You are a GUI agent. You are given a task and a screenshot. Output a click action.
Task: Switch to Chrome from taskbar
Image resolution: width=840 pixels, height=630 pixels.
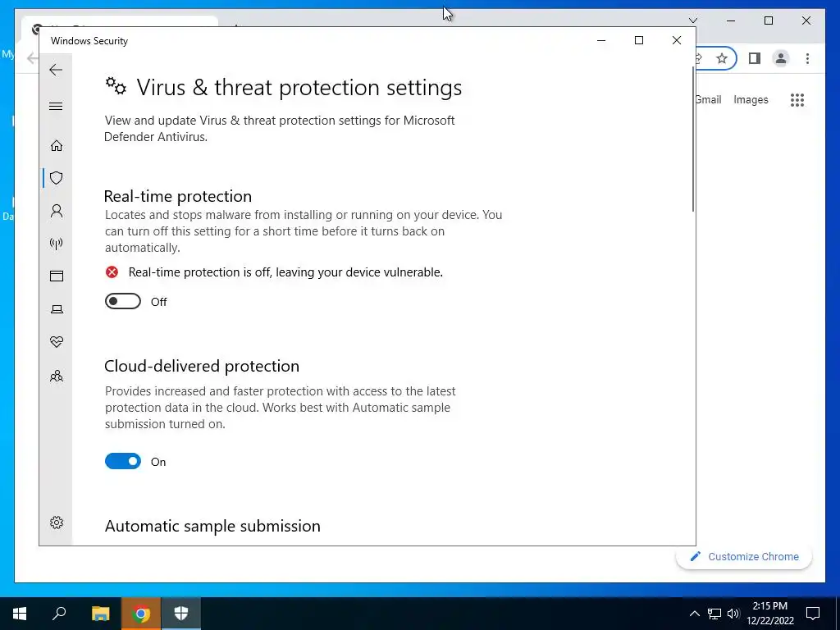pos(141,614)
